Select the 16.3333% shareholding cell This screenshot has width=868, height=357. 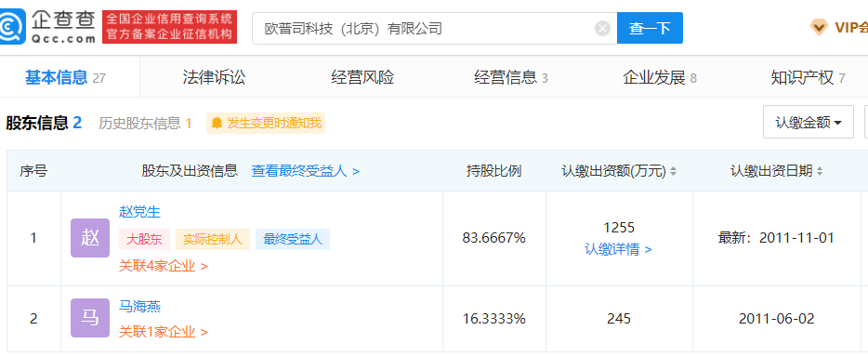tap(493, 319)
